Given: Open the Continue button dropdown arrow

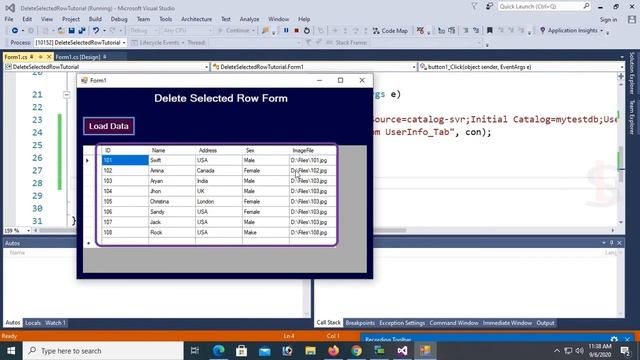Looking at the screenshot, I should coord(253,31).
